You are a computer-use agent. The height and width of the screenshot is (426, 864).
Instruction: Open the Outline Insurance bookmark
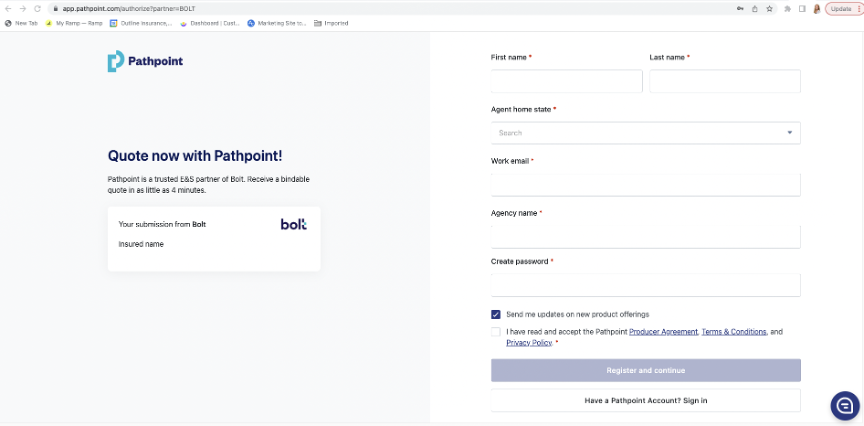tap(141, 23)
